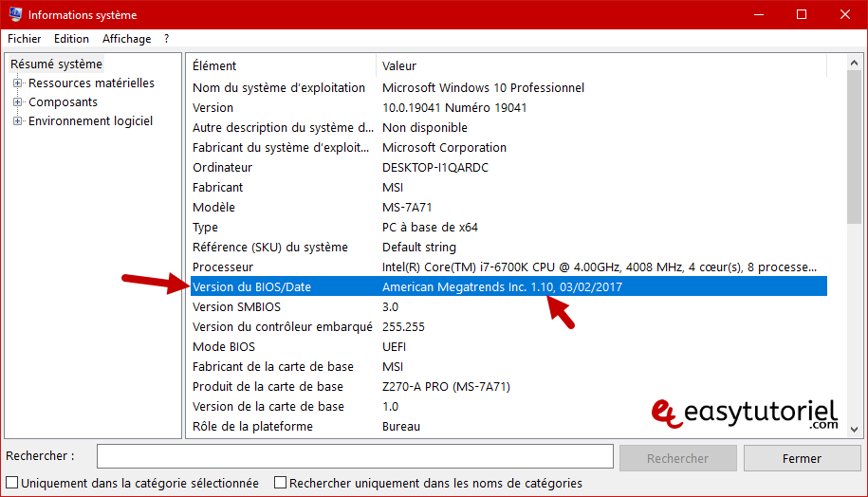Click the scrollbar up arrow
This screenshot has height=497, width=868.
(854, 63)
